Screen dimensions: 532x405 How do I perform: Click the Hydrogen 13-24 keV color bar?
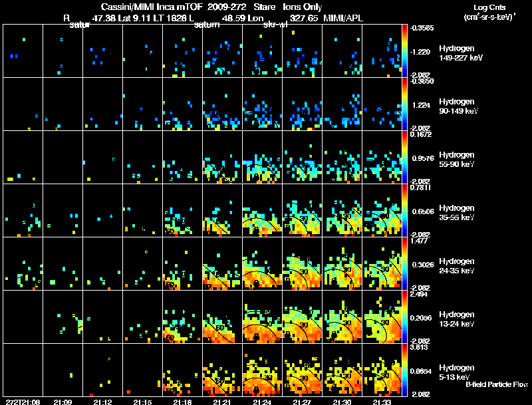pyautogui.click(x=404, y=317)
